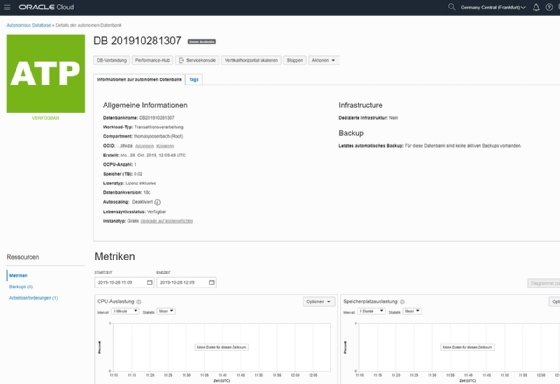
Task: Open the CPU chart statistic dropdown
Action: pos(166,311)
